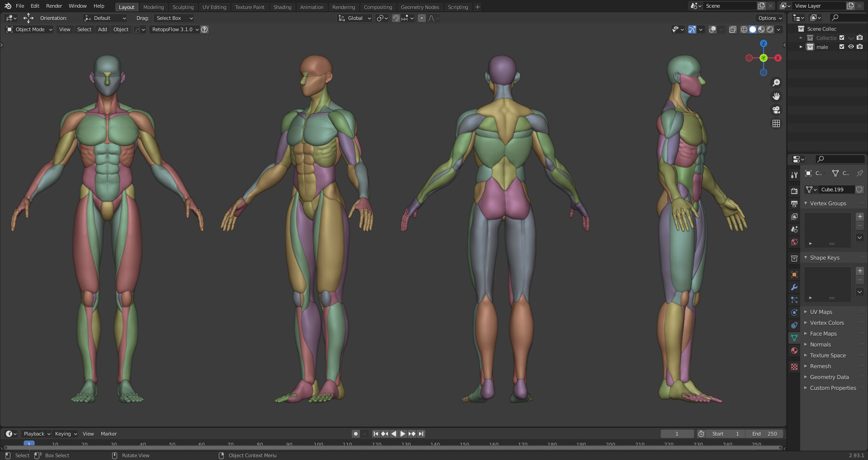
Task: Click the End frame 250 field
Action: point(764,434)
